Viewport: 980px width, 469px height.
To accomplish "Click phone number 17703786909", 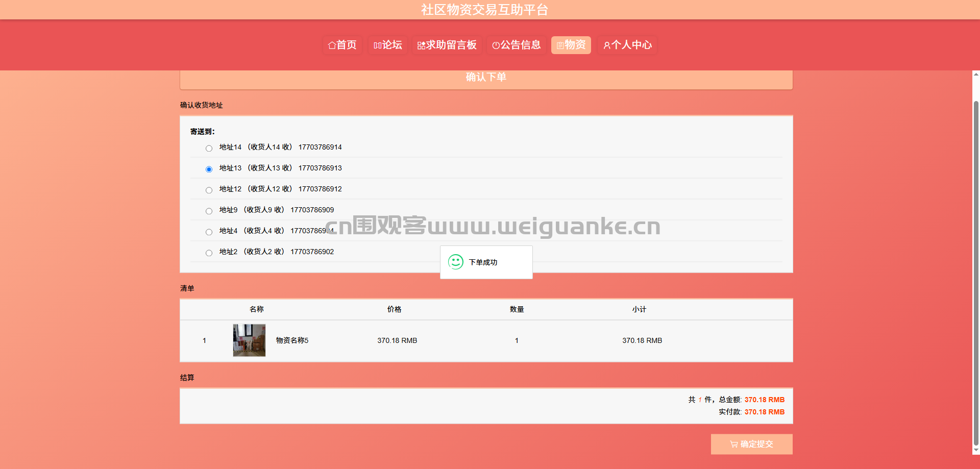I will pyautogui.click(x=312, y=210).
